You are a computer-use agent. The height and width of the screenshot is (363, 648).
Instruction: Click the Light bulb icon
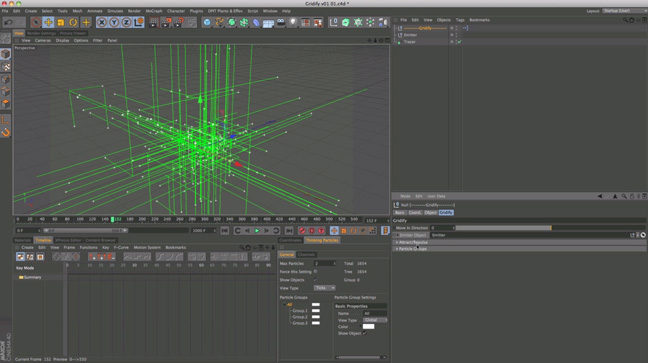click(293, 22)
